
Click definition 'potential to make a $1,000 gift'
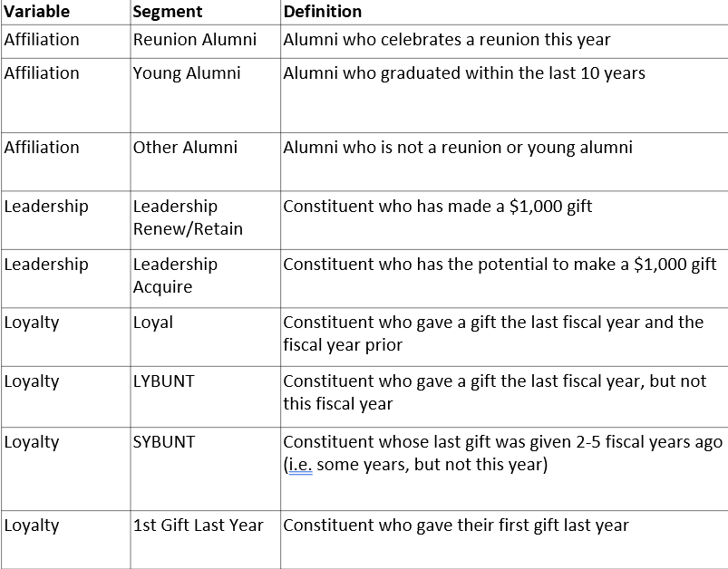(500, 265)
